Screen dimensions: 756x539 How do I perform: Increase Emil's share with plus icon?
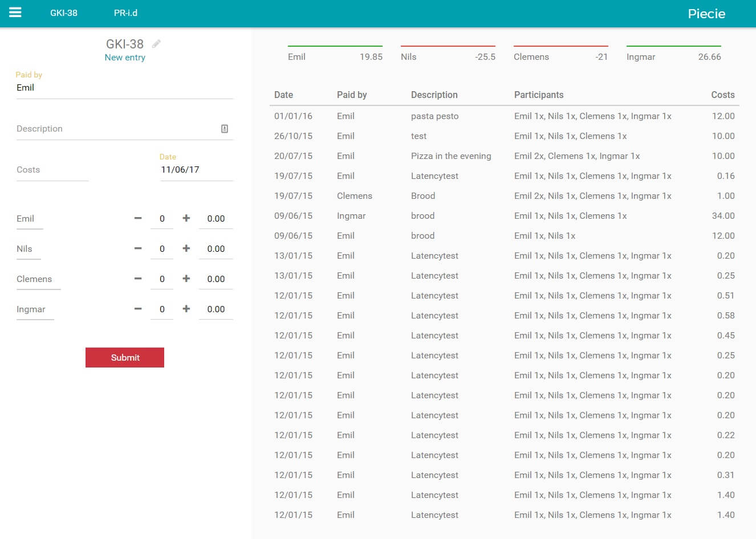point(186,218)
